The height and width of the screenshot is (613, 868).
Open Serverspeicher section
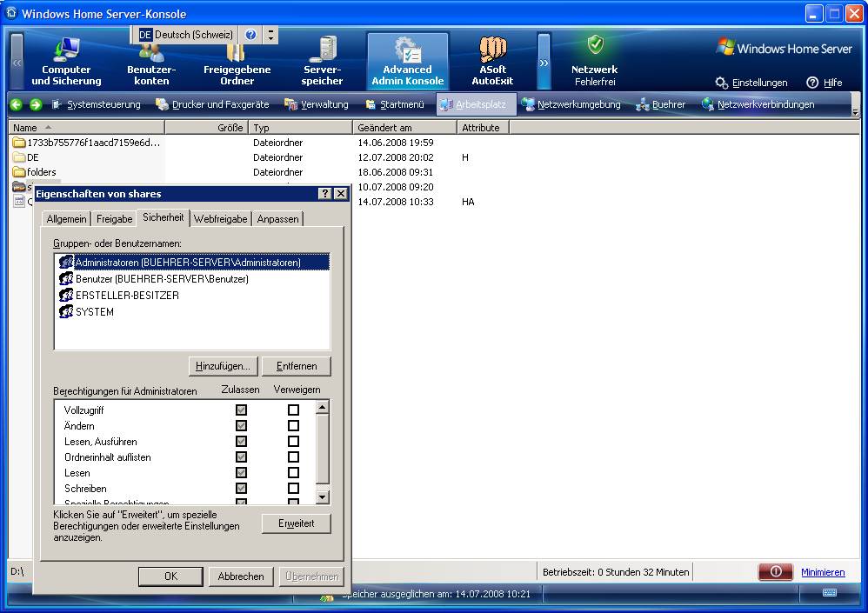pyautogui.click(x=322, y=62)
